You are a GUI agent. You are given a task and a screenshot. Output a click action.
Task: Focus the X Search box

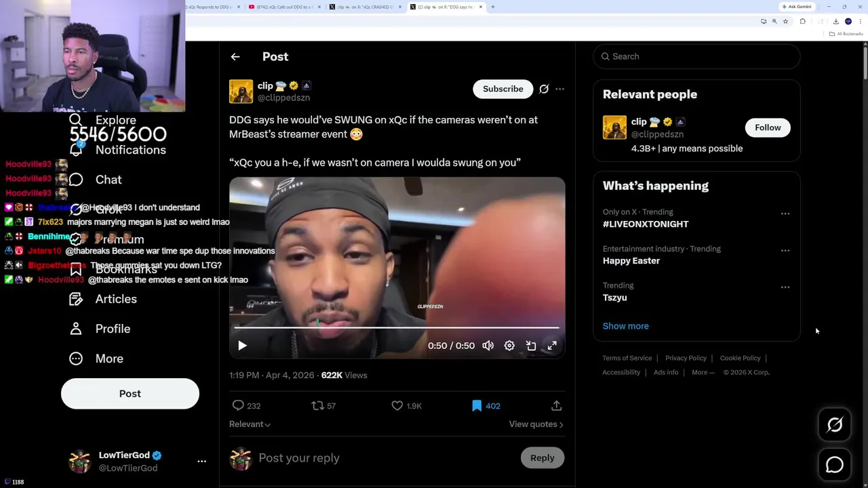click(x=697, y=56)
